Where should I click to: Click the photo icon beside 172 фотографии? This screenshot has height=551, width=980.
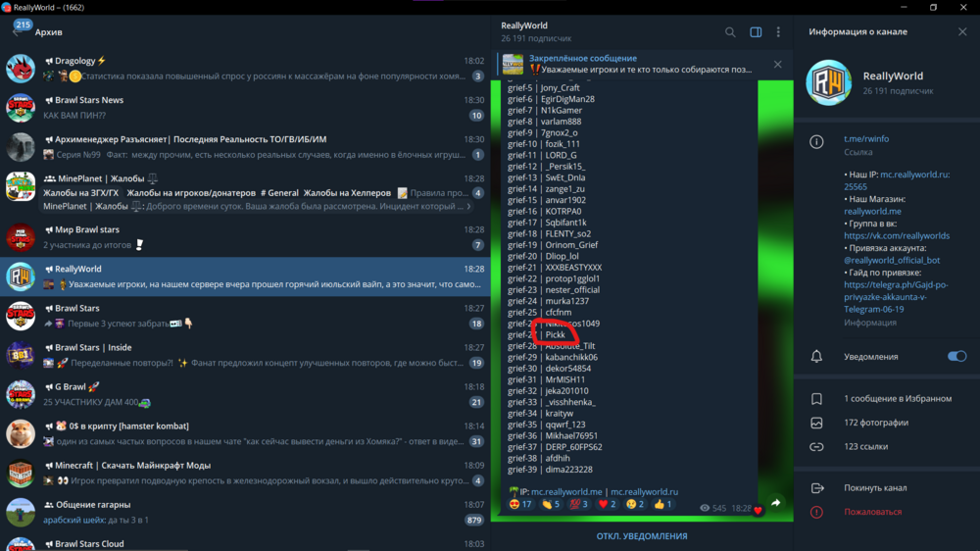click(816, 423)
